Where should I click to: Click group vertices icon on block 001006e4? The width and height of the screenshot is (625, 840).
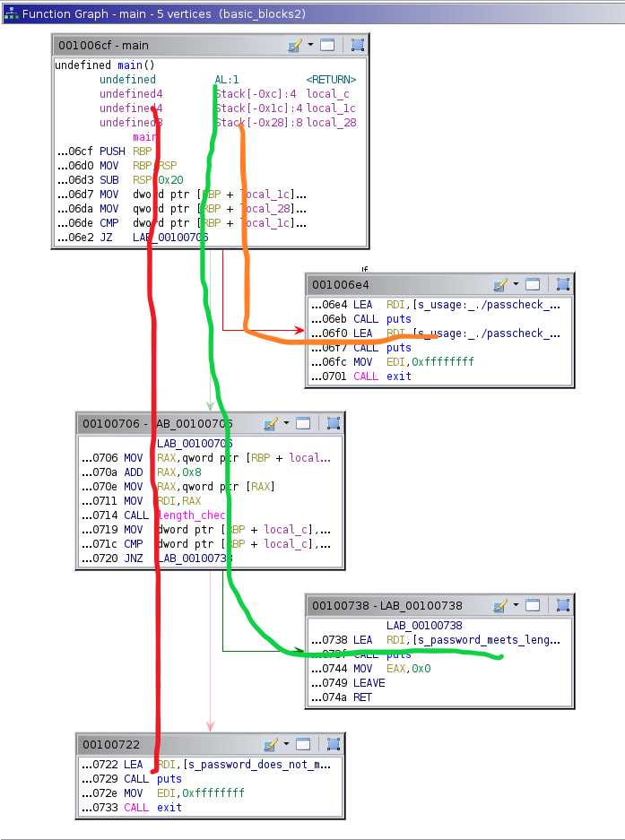click(562, 284)
